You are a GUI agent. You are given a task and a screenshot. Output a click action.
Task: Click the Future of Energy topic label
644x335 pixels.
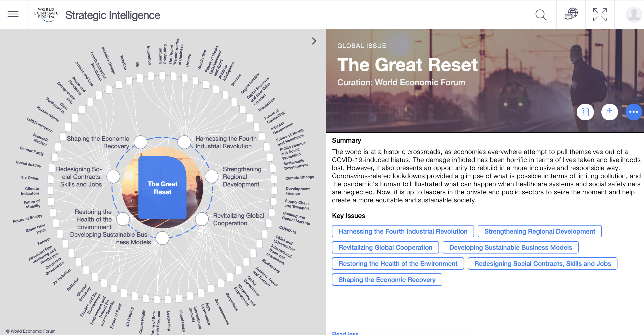click(x=27, y=218)
